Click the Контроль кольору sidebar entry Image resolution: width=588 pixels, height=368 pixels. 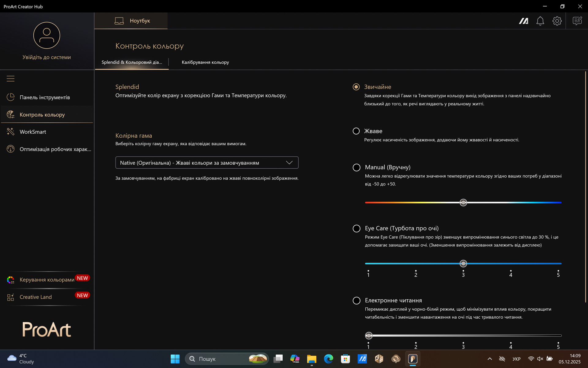pyautogui.click(x=47, y=114)
